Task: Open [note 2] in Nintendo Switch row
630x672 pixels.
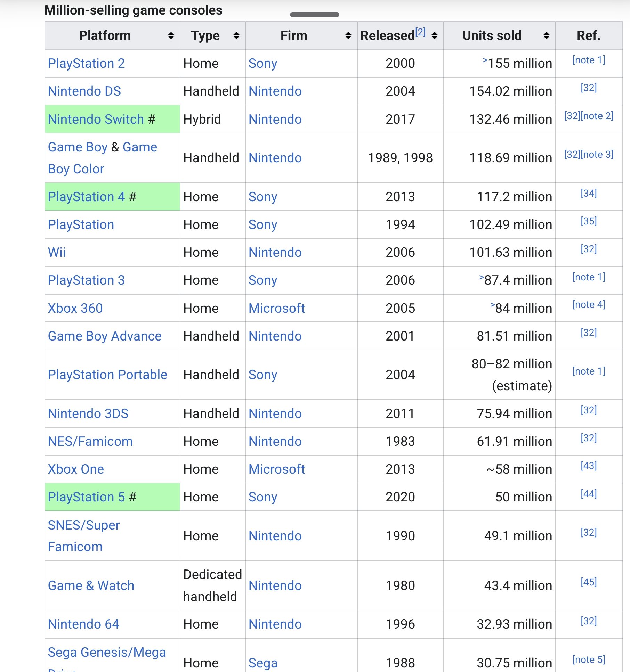Action: (597, 116)
